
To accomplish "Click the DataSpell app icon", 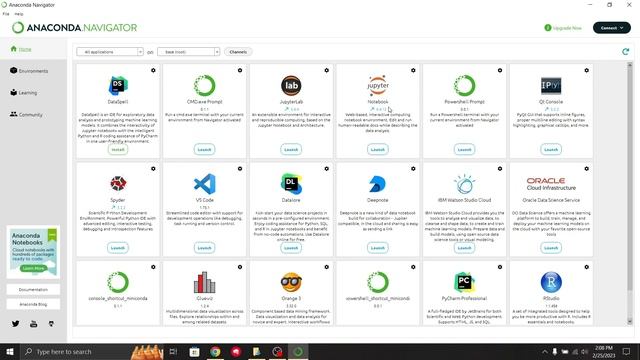I will coord(118,86).
